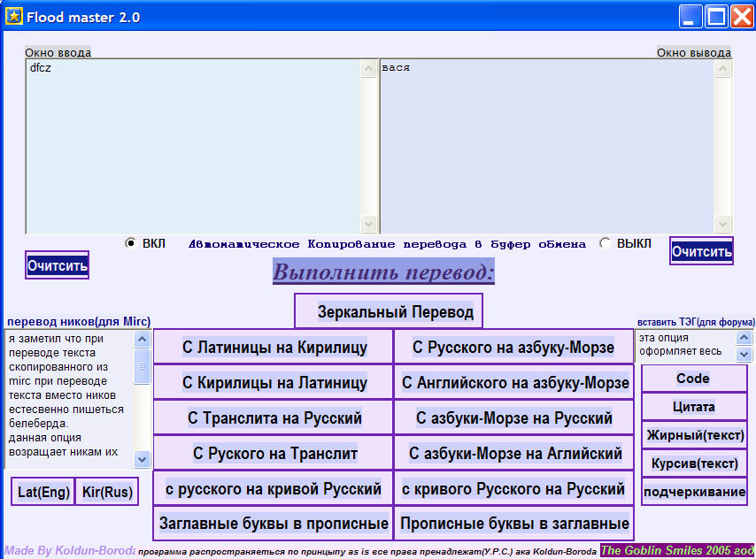Image resolution: width=756 pixels, height=559 pixels.
Task: Select the ВЫКЛ radio button
Action: click(x=605, y=243)
